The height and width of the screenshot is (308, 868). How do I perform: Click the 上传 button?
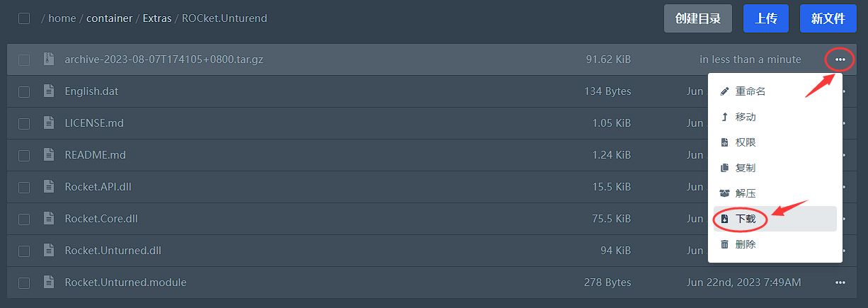coord(766,18)
